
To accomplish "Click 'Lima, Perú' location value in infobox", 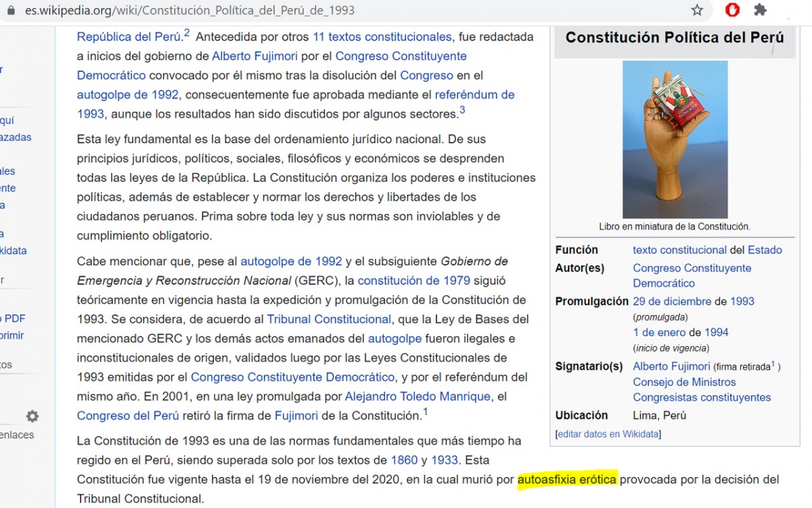I will pyautogui.click(x=659, y=416).
